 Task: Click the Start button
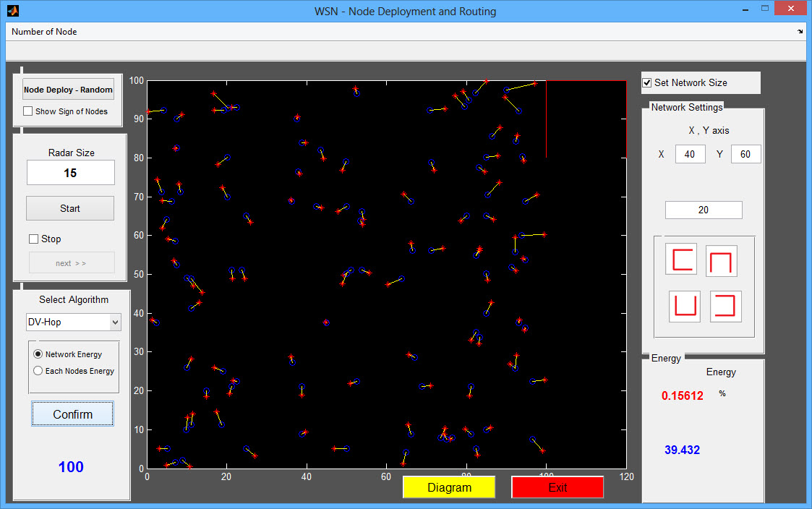point(70,208)
